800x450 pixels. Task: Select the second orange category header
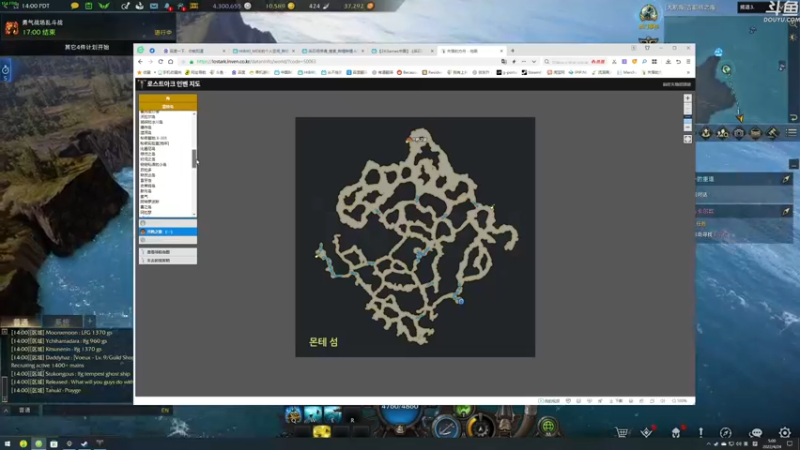pyautogui.click(x=168, y=107)
